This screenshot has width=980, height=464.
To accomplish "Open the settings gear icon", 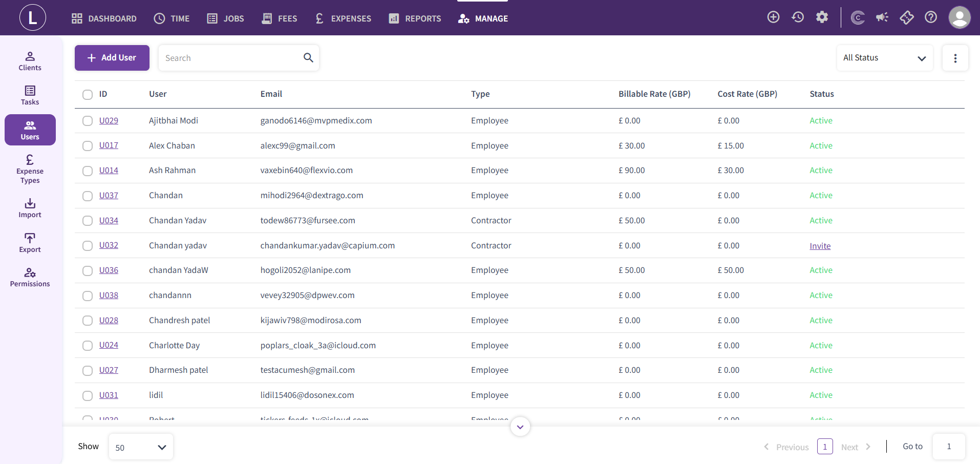I will pos(822,17).
